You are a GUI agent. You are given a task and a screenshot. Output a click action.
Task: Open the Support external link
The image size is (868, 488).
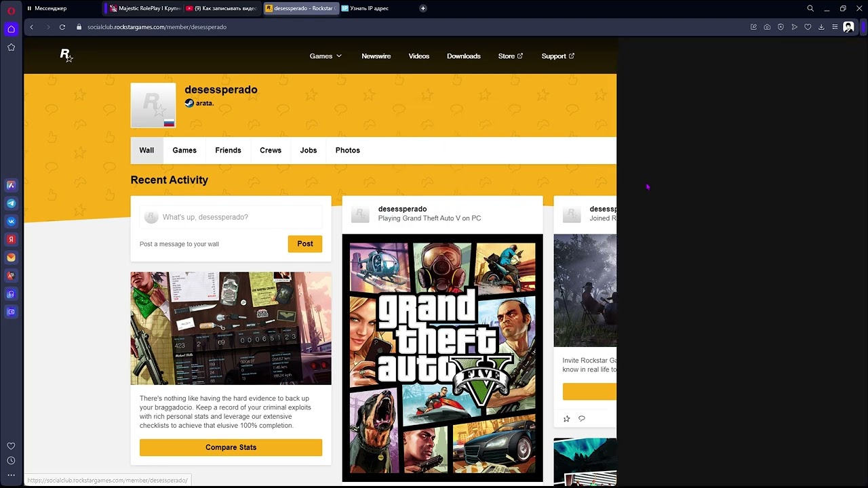(x=558, y=56)
